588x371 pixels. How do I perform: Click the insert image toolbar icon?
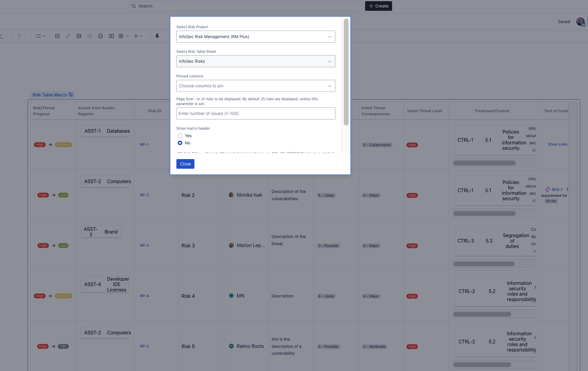(79, 36)
